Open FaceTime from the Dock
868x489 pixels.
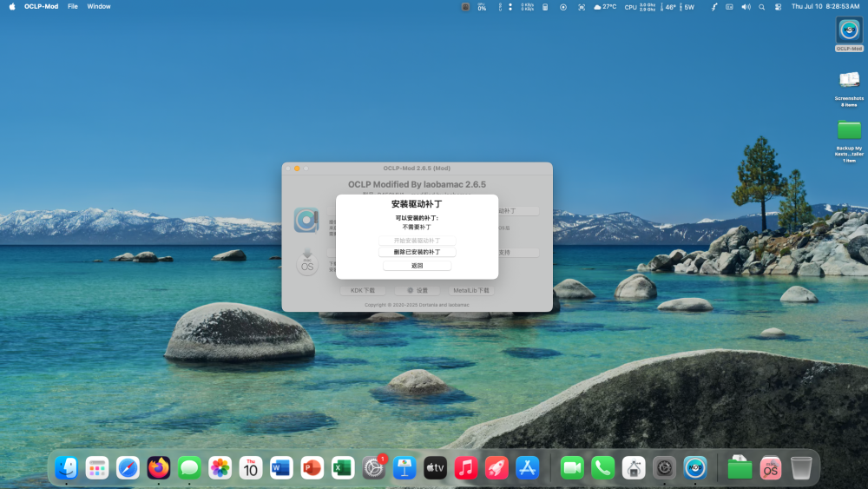coord(572,468)
